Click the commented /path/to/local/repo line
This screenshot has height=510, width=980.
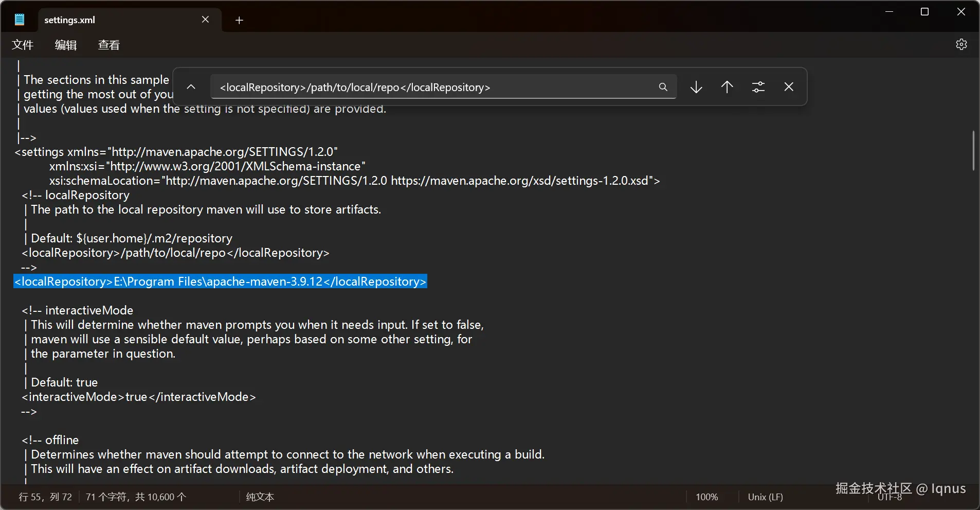pyautogui.click(x=175, y=253)
